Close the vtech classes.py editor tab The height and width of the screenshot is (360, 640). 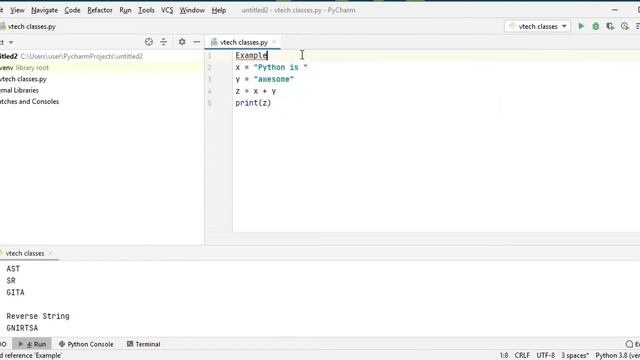pyautogui.click(x=274, y=42)
